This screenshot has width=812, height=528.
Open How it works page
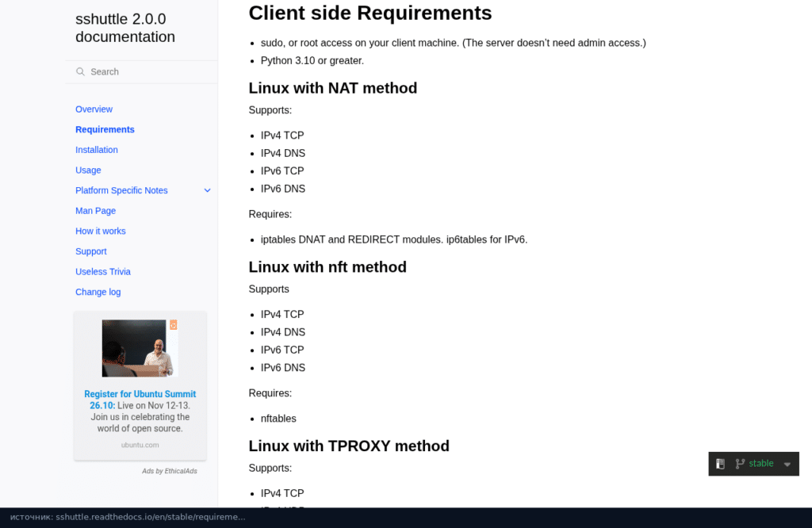[x=101, y=231]
